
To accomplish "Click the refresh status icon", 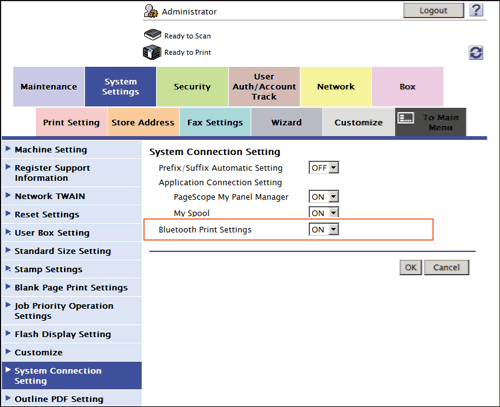I will coord(476,53).
